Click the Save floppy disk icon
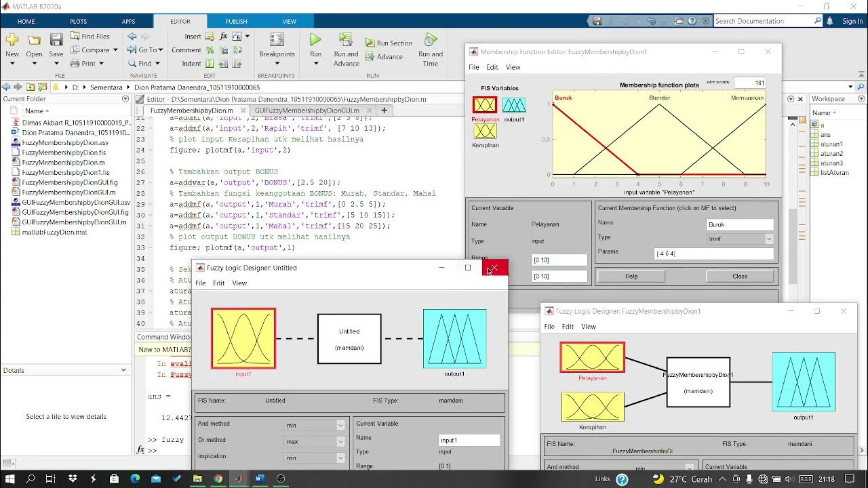Viewport: 868px width, 488px height. pyautogui.click(x=56, y=40)
